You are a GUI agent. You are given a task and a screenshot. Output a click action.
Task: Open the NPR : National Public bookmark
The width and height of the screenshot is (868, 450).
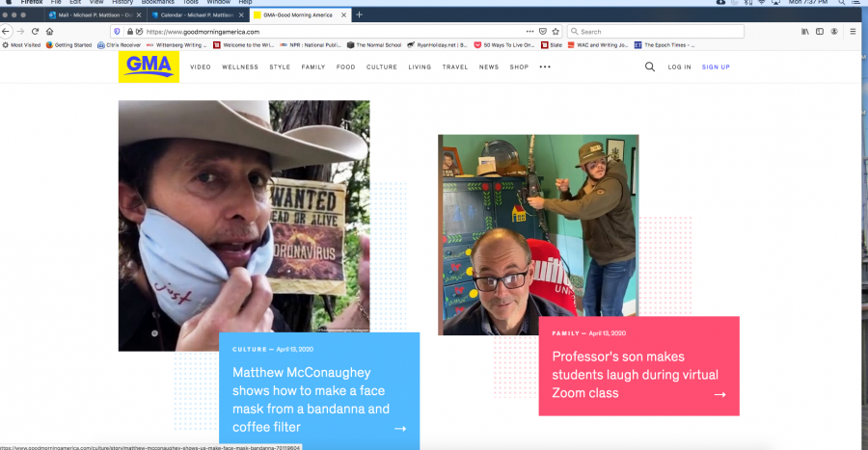310,45
